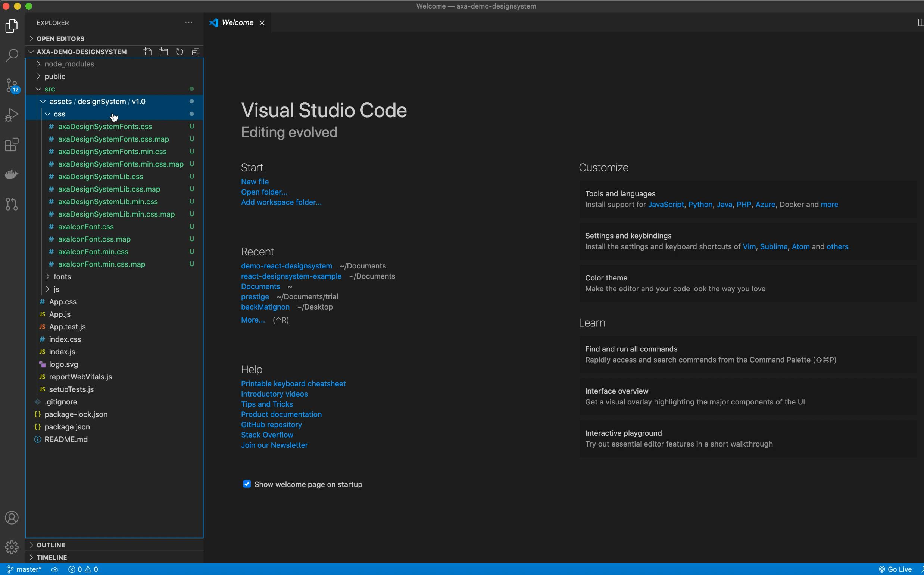Open explorer Views and More Actions menu

coord(188,23)
